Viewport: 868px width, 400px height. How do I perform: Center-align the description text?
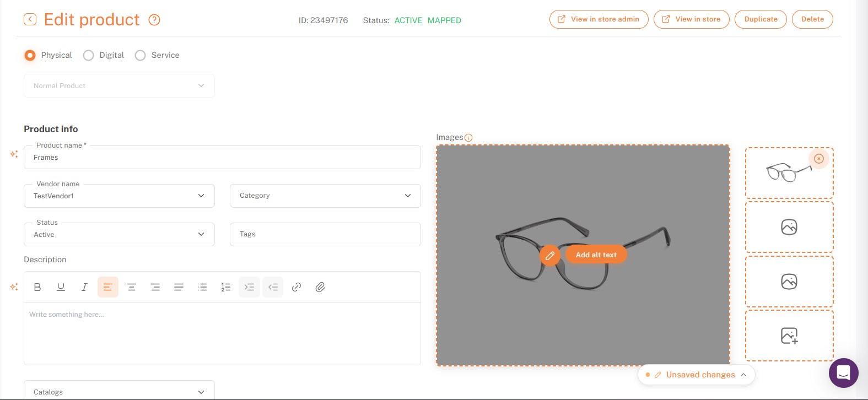click(132, 287)
